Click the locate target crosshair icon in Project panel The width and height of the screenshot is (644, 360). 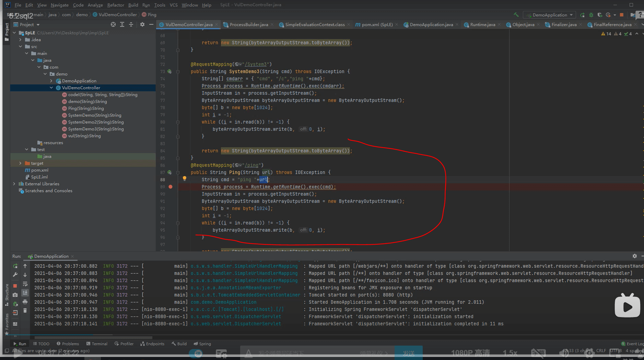click(x=113, y=24)
